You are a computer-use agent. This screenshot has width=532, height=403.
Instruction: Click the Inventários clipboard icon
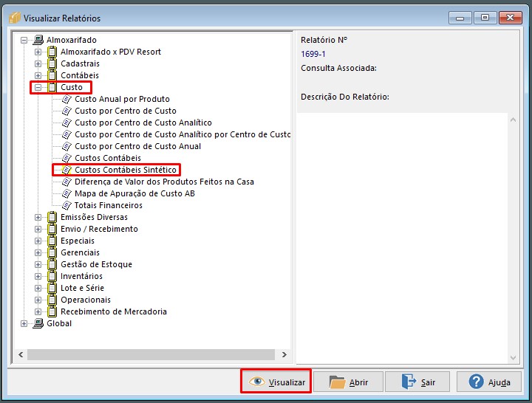(x=52, y=276)
